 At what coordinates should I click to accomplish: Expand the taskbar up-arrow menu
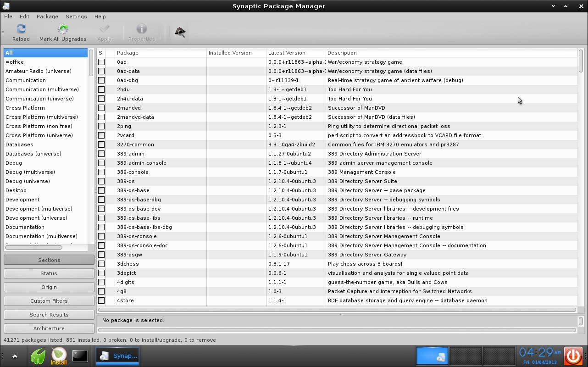[x=15, y=356]
